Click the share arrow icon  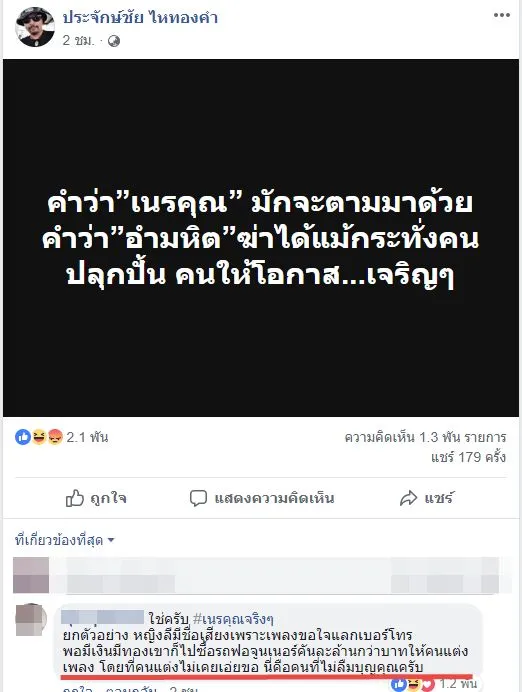click(408, 498)
